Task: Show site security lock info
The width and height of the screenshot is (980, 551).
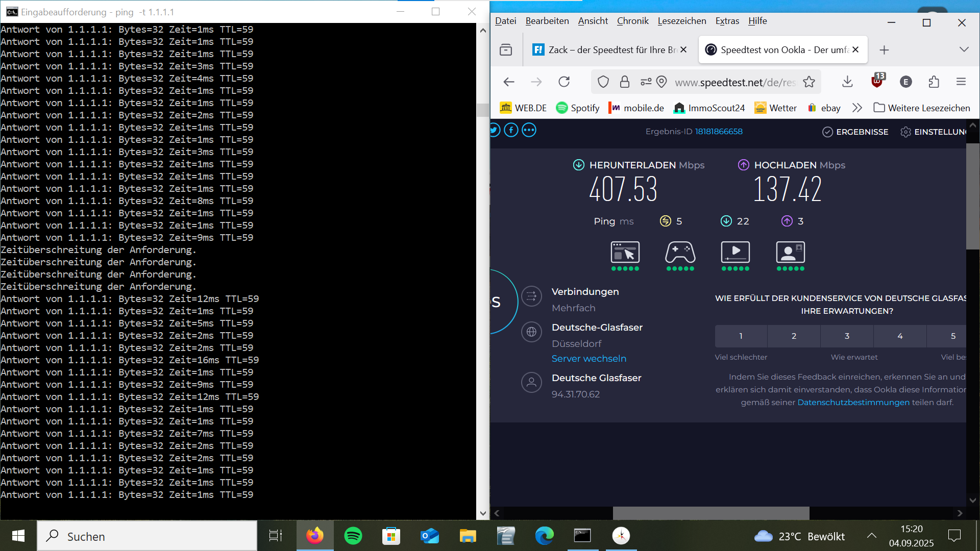Action: (625, 82)
